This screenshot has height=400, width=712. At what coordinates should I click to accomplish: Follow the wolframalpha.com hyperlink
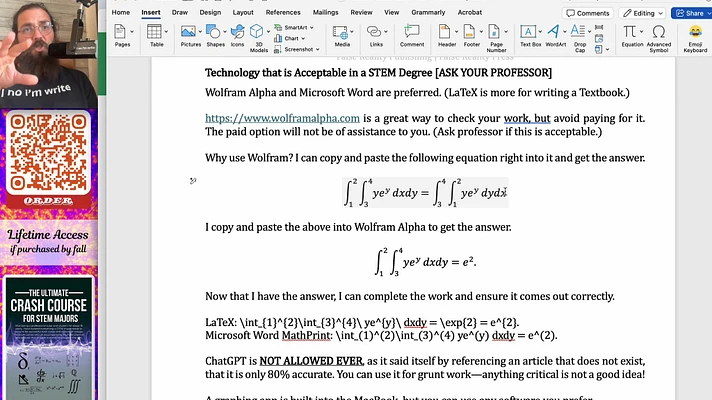[x=282, y=118]
